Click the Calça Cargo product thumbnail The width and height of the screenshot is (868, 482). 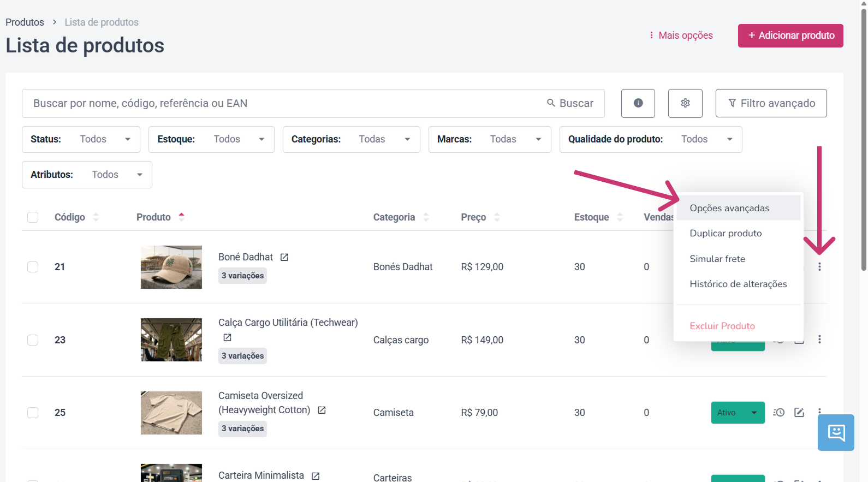click(171, 340)
